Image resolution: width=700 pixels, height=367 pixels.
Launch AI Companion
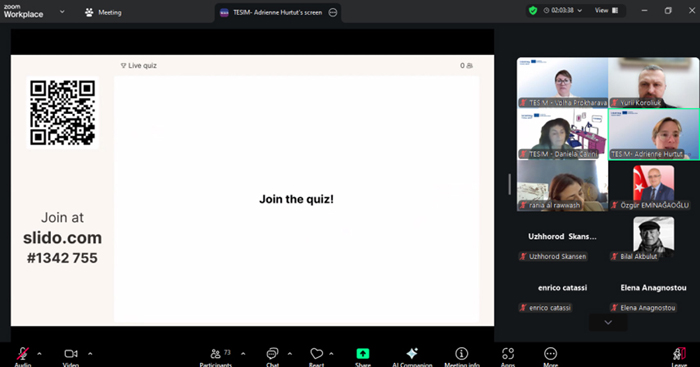(412, 354)
